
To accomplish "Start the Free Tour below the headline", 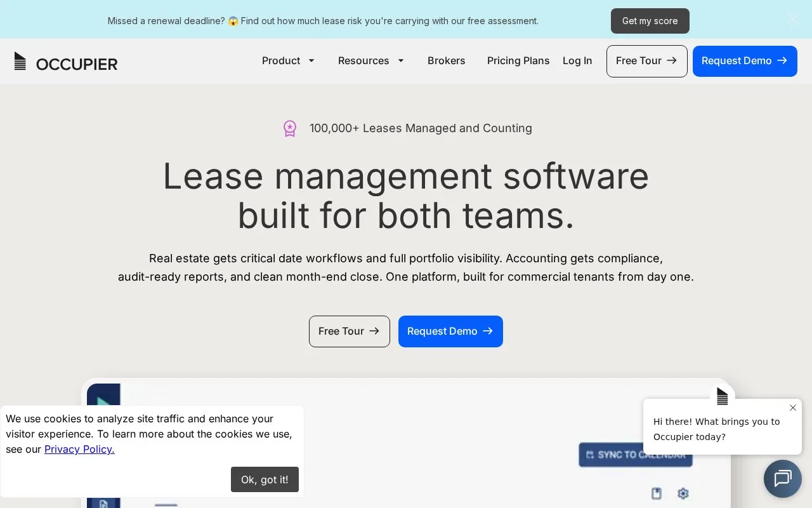I will pyautogui.click(x=350, y=331).
